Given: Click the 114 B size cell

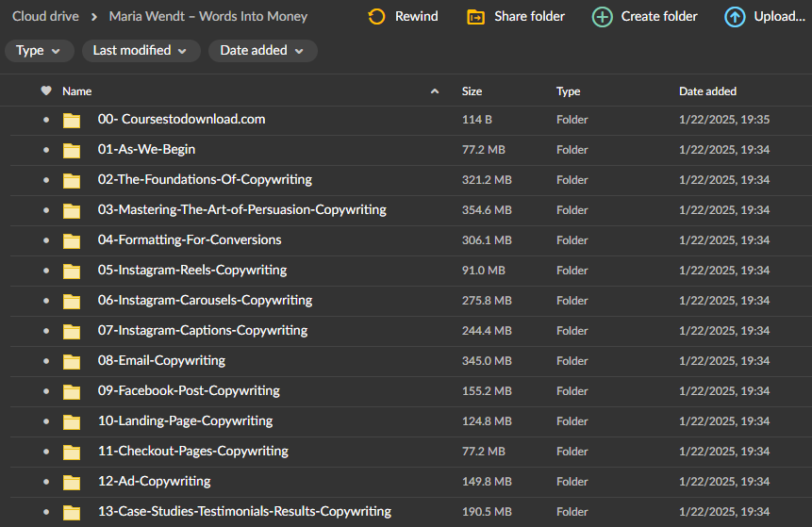Looking at the screenshot, I should point(476,120).
